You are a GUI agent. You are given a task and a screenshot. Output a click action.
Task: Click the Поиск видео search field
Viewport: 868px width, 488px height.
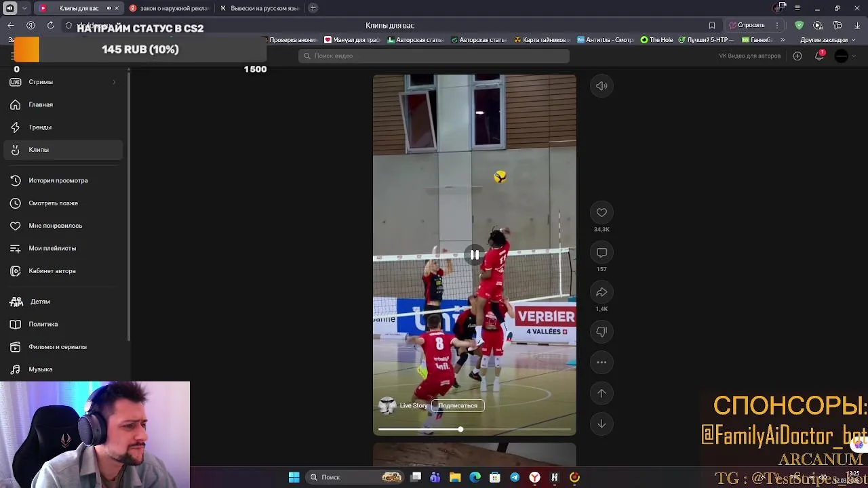click(x=434, y=56)
